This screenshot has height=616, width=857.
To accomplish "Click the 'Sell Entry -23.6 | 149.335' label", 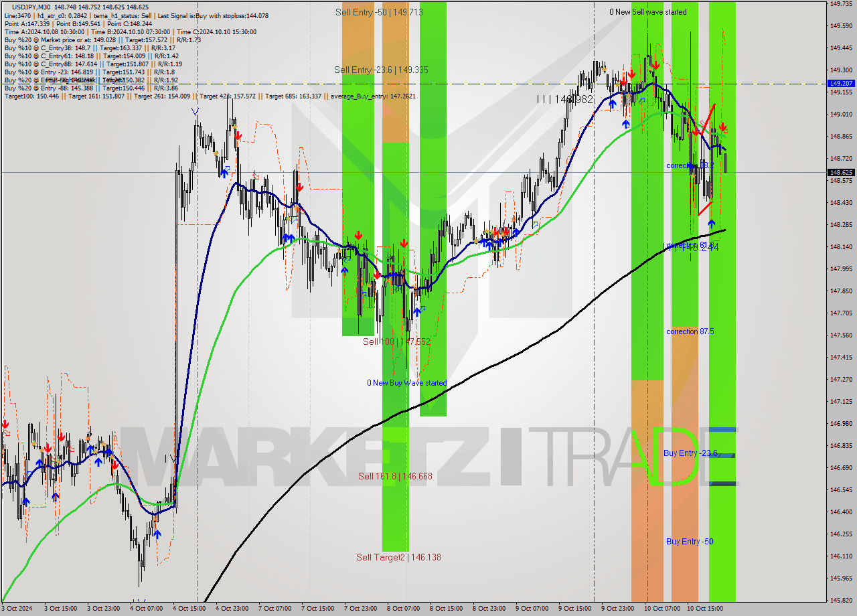I will pyautogui.click(x=382, y=70).
